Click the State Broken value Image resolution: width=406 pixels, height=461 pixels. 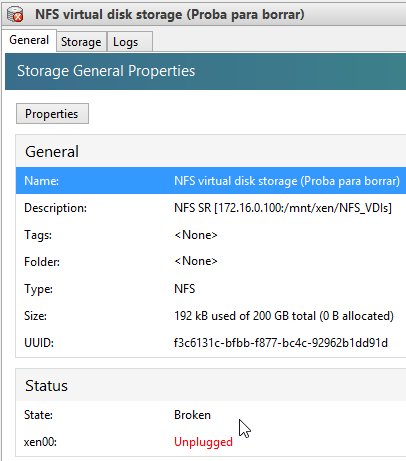point(192,415)
